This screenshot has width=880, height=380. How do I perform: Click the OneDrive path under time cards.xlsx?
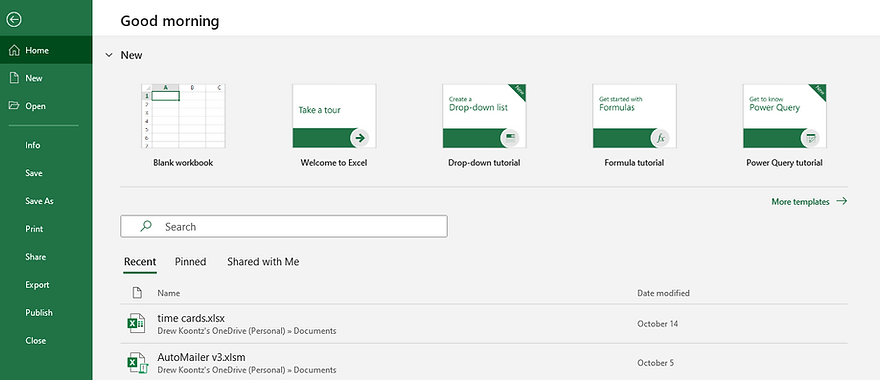point(247,331)
